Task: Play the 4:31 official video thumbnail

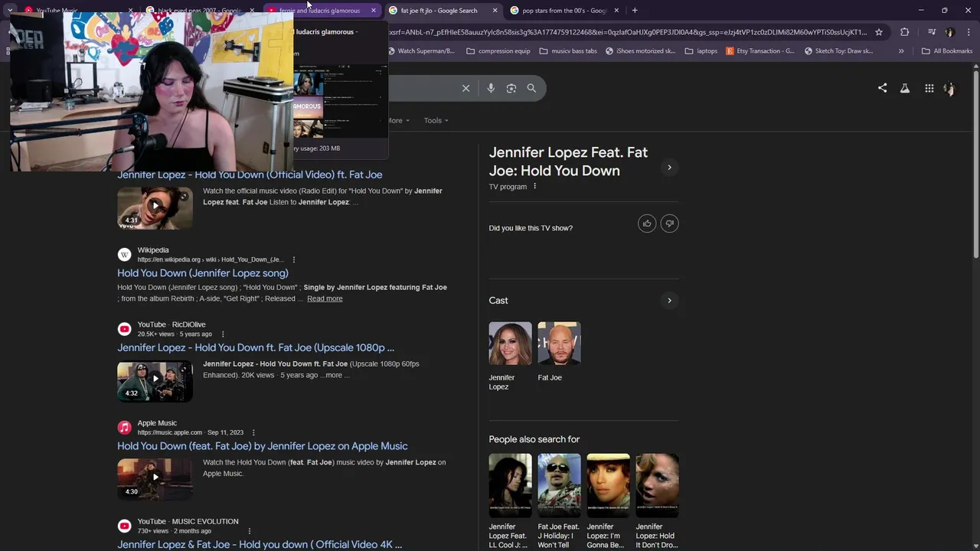Action: [155, 207]
